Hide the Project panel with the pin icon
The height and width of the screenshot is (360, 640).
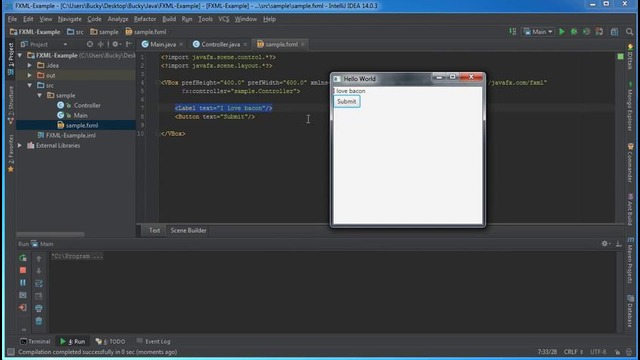click(x=129, y=44)
